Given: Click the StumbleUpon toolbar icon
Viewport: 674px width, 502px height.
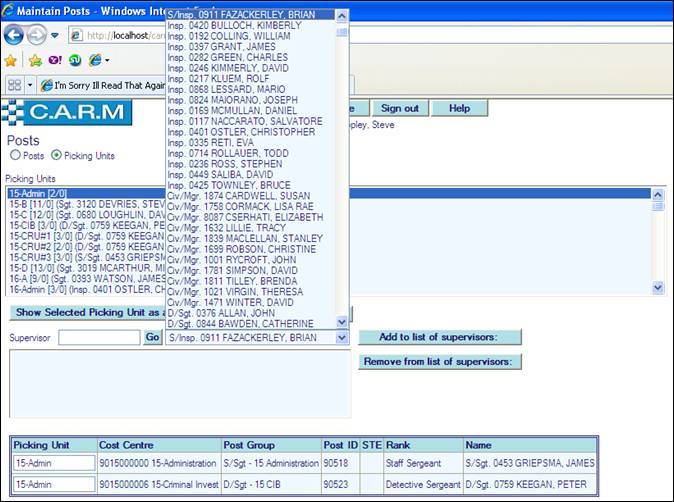Looking at the screenshot, I should tap(75, 61).
